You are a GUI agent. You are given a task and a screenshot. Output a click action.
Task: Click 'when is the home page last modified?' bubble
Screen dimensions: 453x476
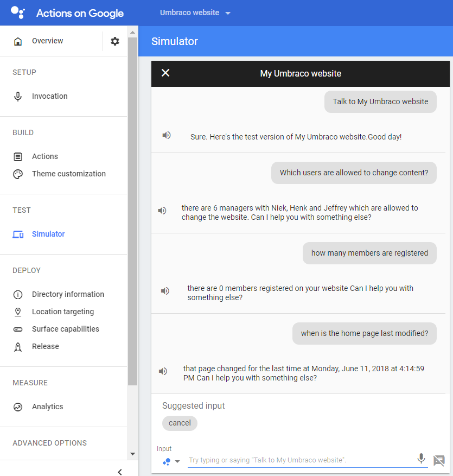(365, 333)
